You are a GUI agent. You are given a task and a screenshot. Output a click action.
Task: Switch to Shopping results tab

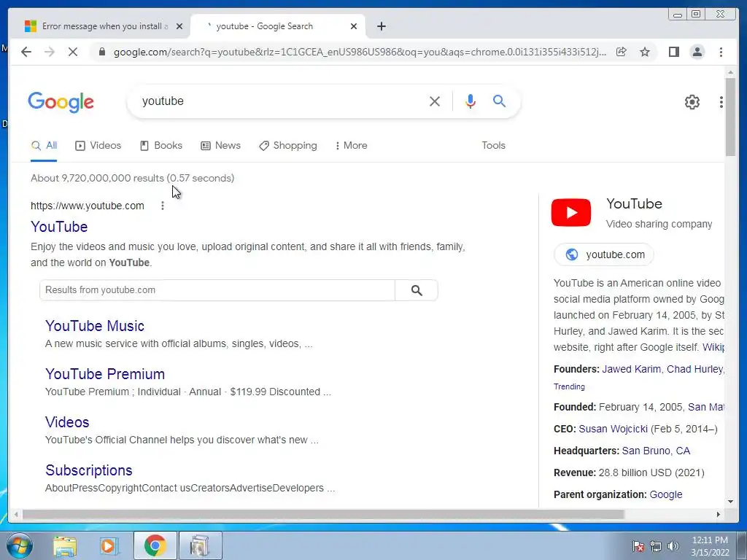pos(287,146)
